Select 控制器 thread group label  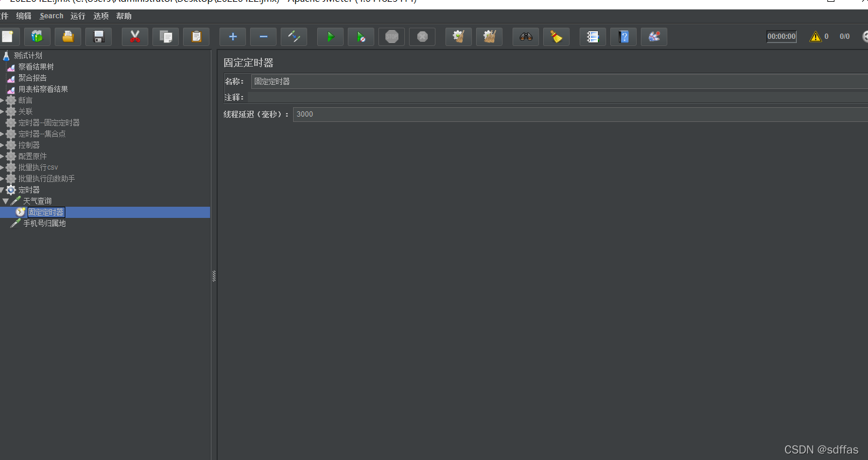click(29, 145)
